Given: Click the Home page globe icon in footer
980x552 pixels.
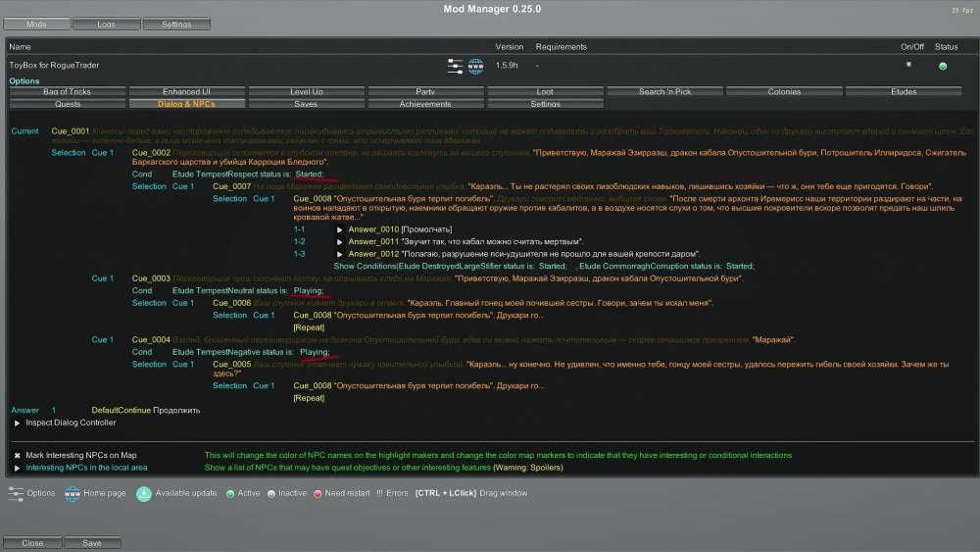Looking at the screenshot, I should tap(72, 493).
